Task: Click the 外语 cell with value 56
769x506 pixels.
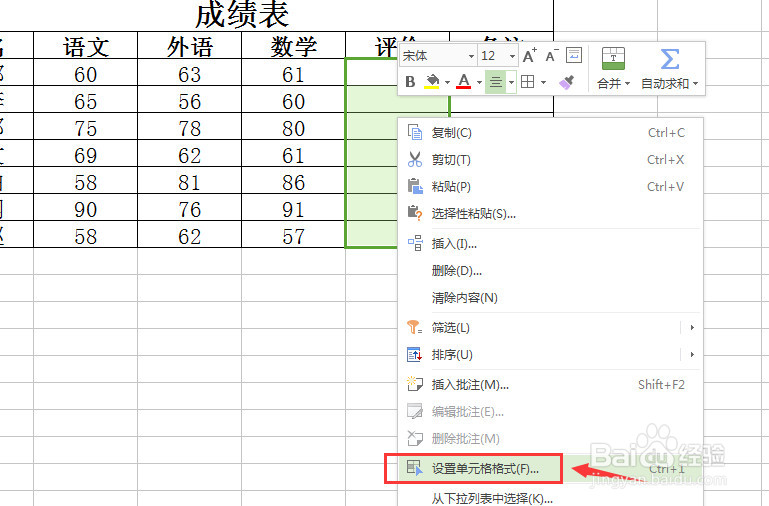Action: (x=190, y=99)
